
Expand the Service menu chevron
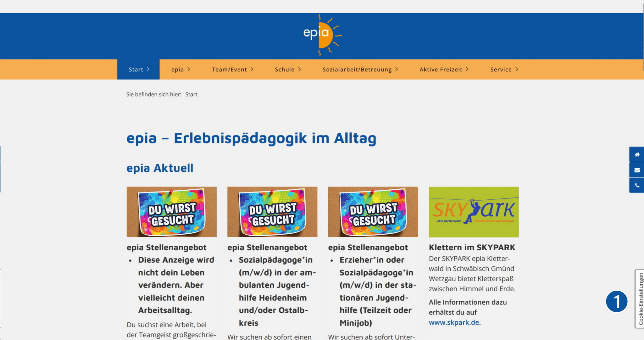point(517,70)
